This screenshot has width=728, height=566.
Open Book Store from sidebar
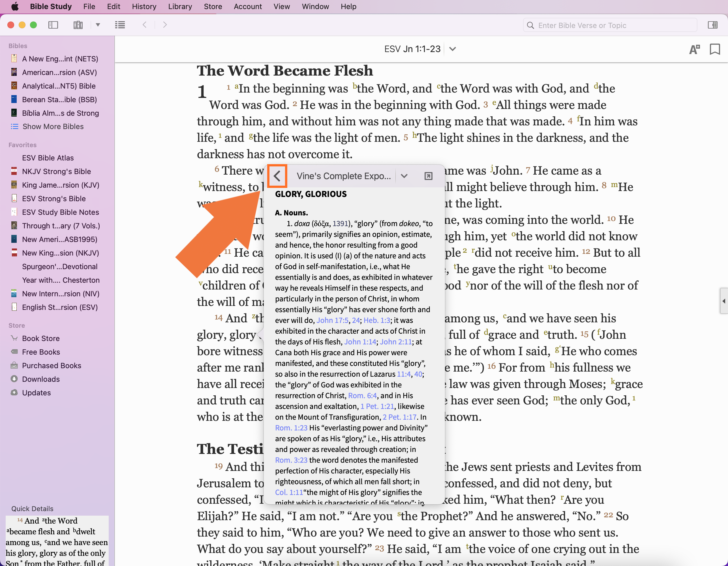pos(41,338)
